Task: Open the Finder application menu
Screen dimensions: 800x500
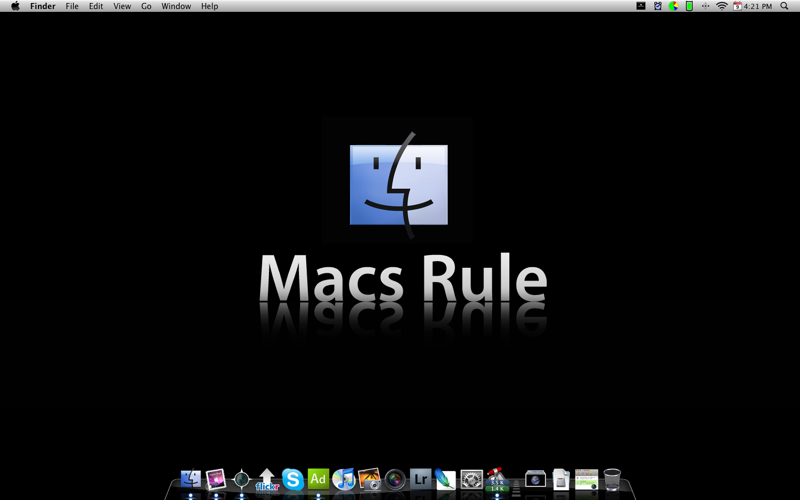Action: click(x=43, y=6)
